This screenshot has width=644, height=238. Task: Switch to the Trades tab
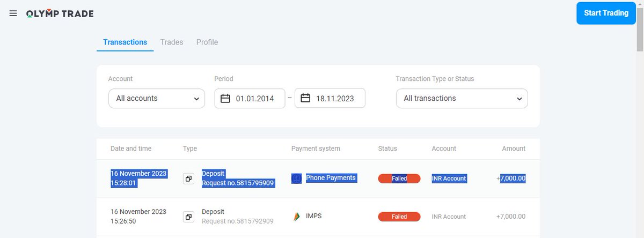[172, 42]
